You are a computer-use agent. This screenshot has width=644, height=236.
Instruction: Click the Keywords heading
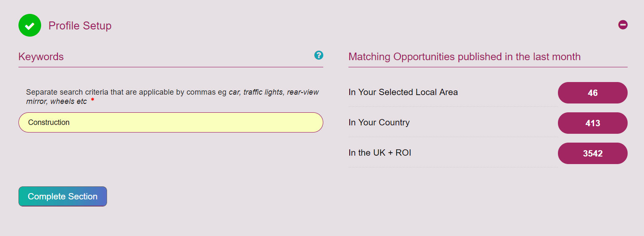click(41, 57)
